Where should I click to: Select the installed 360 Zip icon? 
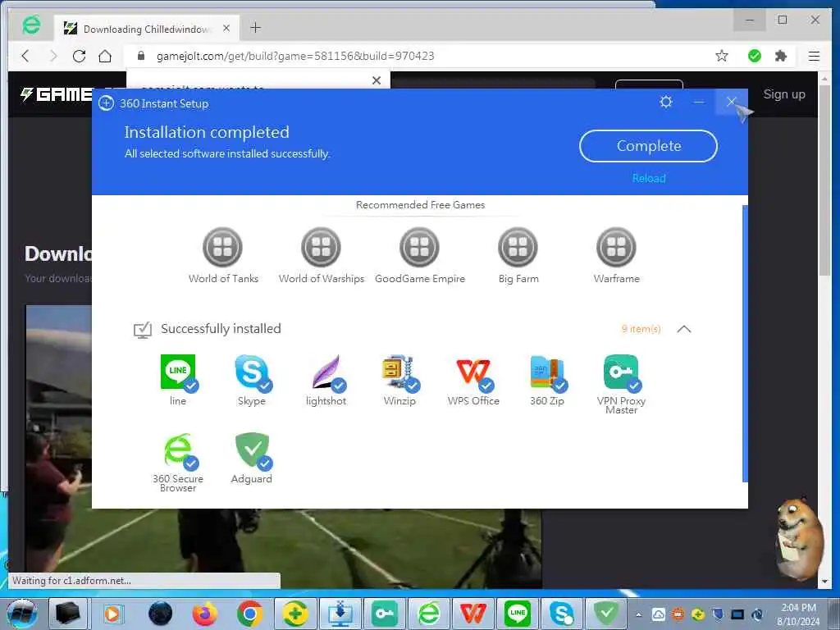pos(547,372)
